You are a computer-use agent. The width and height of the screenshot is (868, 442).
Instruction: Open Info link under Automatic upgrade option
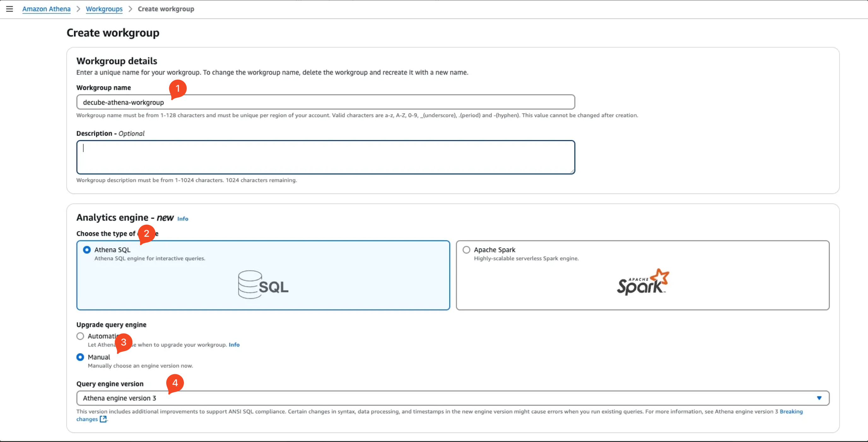click(234, 344)
